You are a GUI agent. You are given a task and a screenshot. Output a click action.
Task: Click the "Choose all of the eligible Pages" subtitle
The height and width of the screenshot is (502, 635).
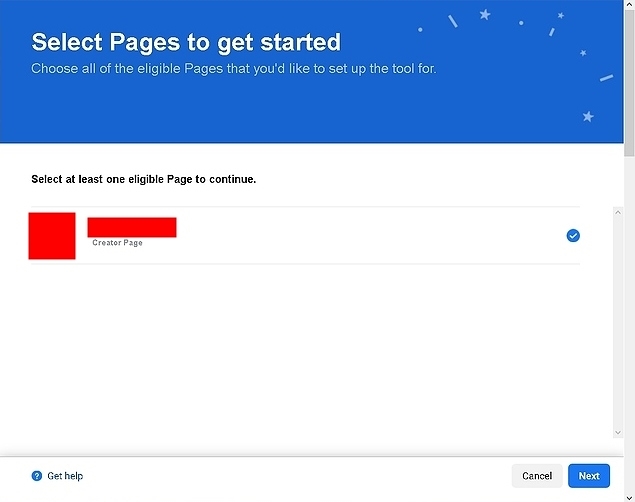(233, 69)
